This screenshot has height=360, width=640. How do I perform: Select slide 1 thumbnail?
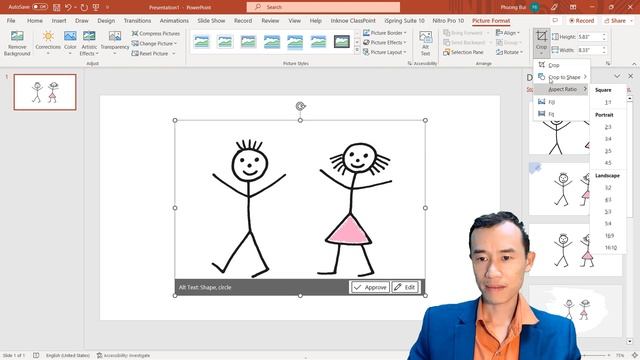(x=45, y=92)
